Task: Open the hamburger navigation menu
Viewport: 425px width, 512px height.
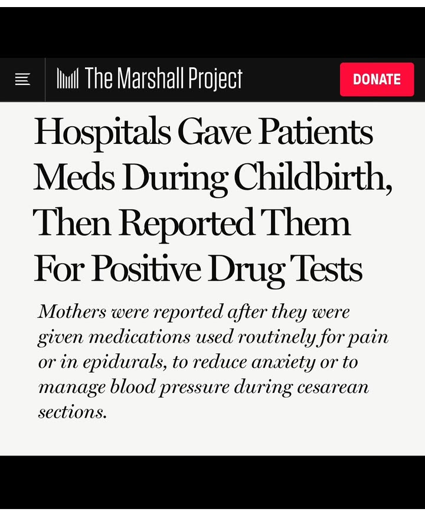Action: click(22, 79)
